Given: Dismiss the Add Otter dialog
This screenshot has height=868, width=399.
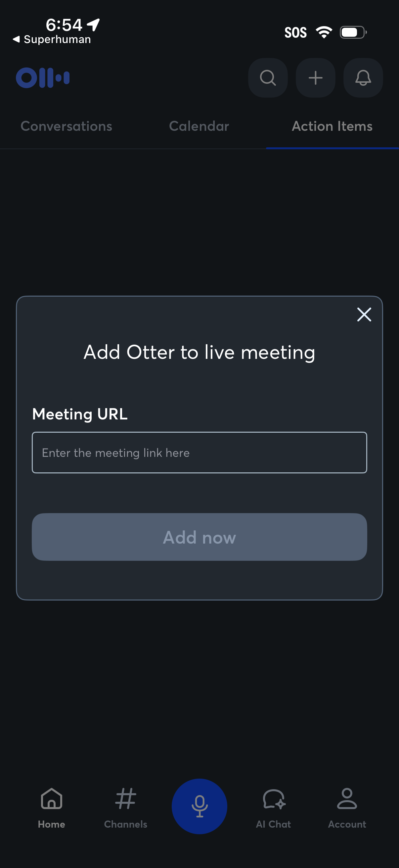Looking at the screenshot, I should tap(364, 315).
